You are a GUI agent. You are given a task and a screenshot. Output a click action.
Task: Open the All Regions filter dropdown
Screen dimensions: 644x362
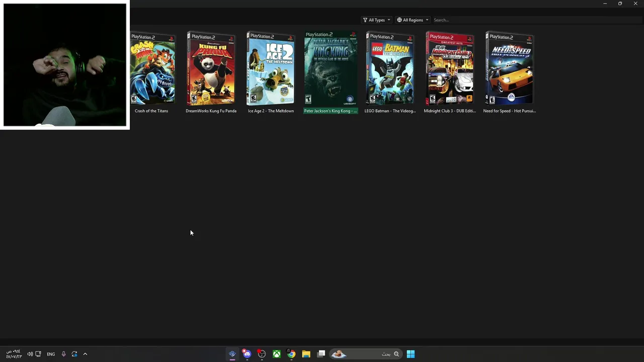pos(413,20)
